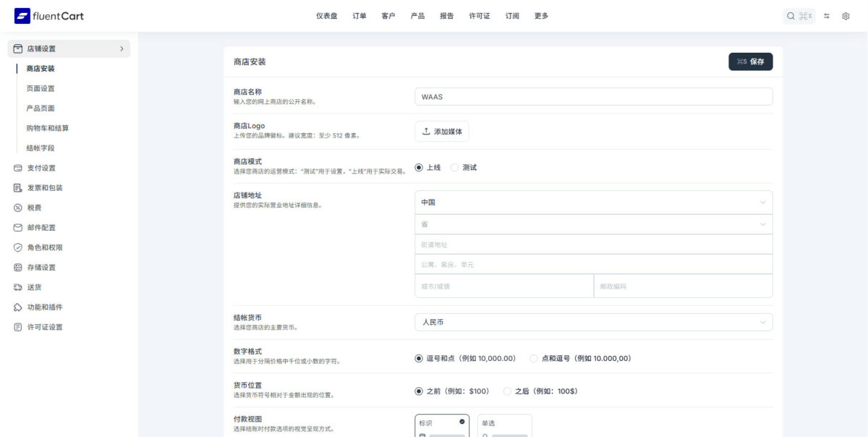This screenshot has height=437, width=868.
Task: Select 点和逗号 number format option
Action: 533,357
